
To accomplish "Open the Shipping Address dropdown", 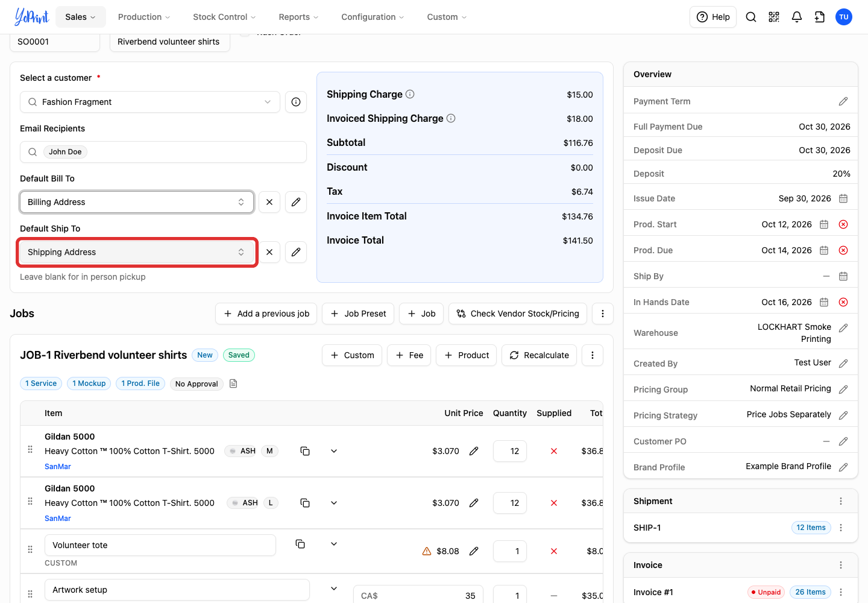I will [x=137, y=252].
